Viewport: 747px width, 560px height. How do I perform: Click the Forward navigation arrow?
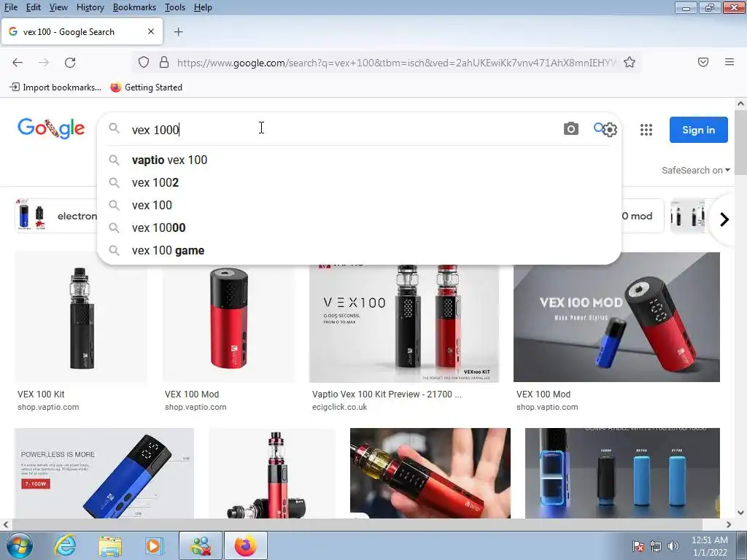pyautogui.click(x=44, y=63)
